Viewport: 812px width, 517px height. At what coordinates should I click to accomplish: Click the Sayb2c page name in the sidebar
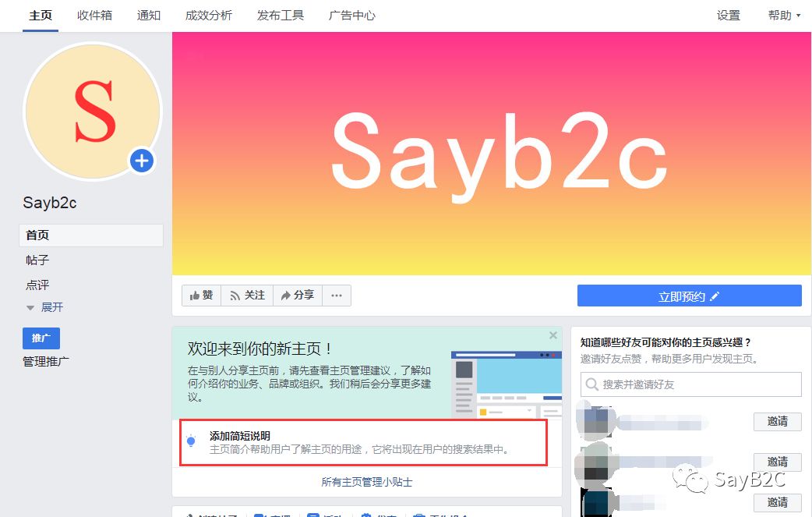pos(50,203)
